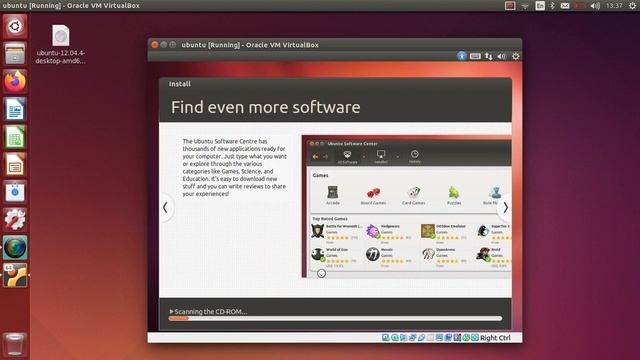This screenshot has height=360, width=640.
Task: Show previous installer slide with left chevron
Action: 165,207
